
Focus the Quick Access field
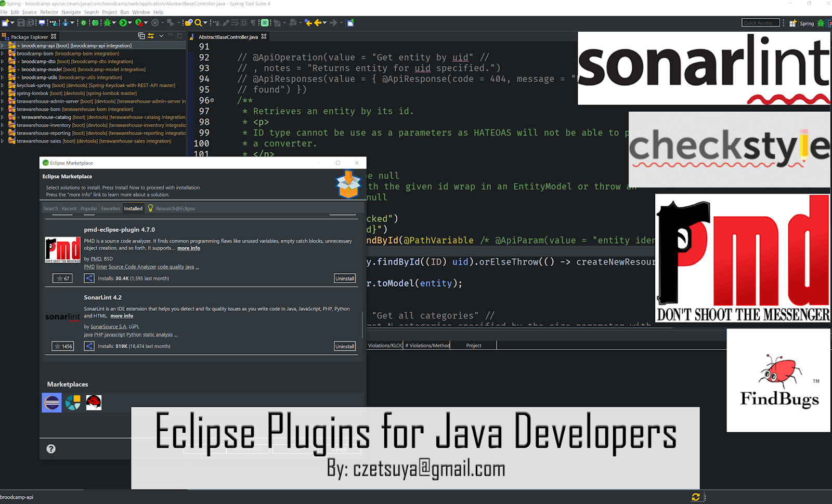pos(761,22)
